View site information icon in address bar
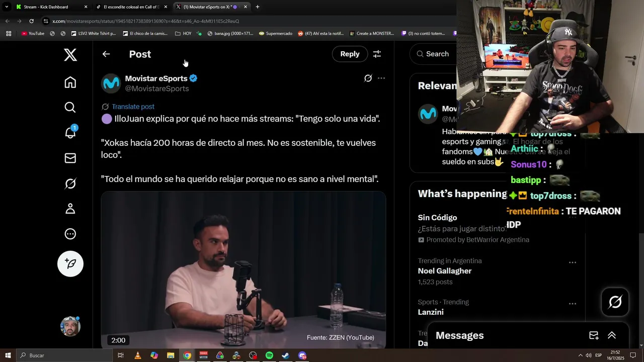Viewport: 644px width, 362px height. click(46, 21)
